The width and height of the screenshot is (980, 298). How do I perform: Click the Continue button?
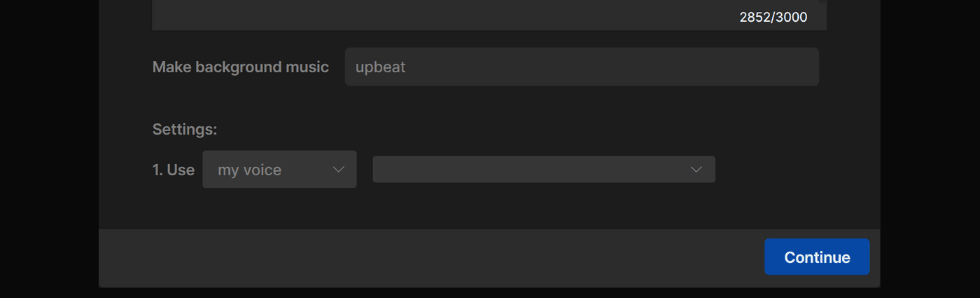coord(816,257)
